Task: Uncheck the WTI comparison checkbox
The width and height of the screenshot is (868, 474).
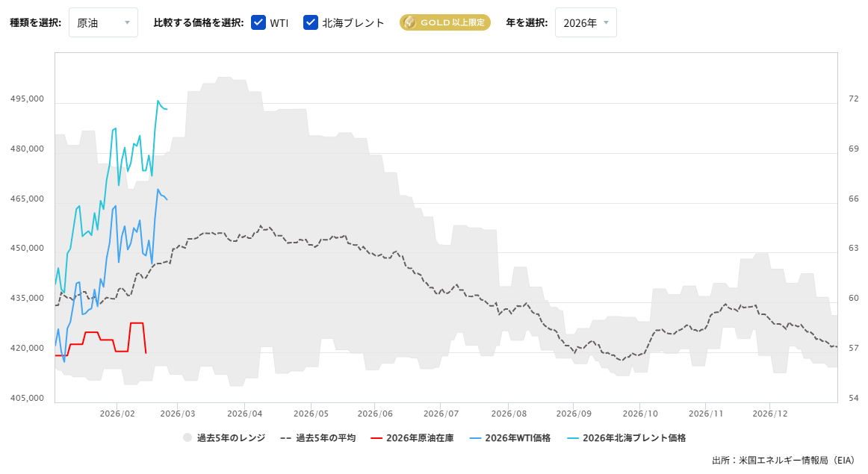Action: pyautogui.click(x=258, y=22)
